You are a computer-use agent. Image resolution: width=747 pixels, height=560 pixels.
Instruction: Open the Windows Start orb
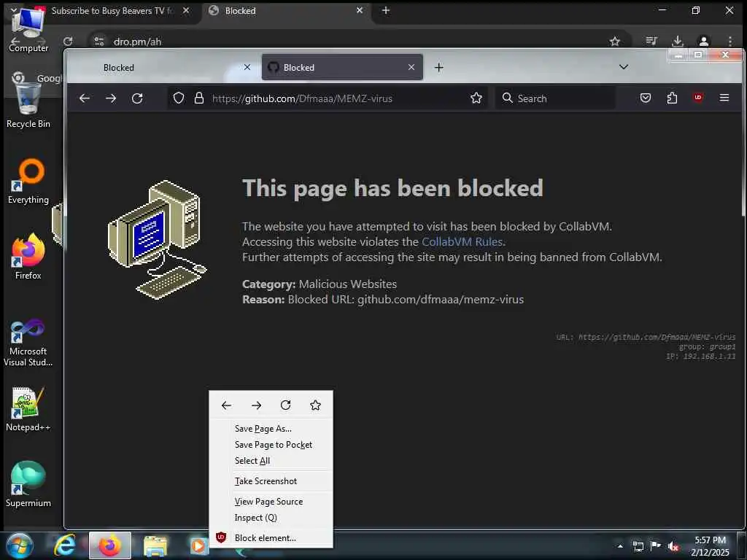(x=19, y=545)
